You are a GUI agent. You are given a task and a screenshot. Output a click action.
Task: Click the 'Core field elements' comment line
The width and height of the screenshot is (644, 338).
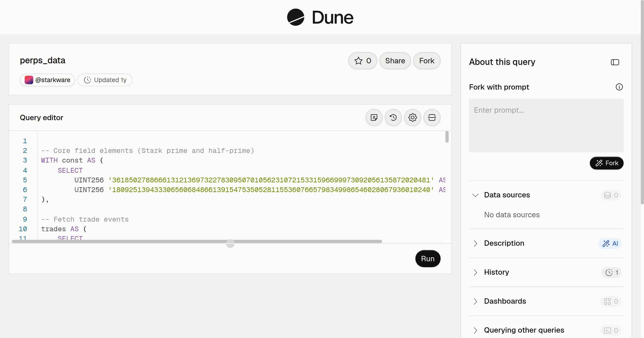tap(148, 150)
